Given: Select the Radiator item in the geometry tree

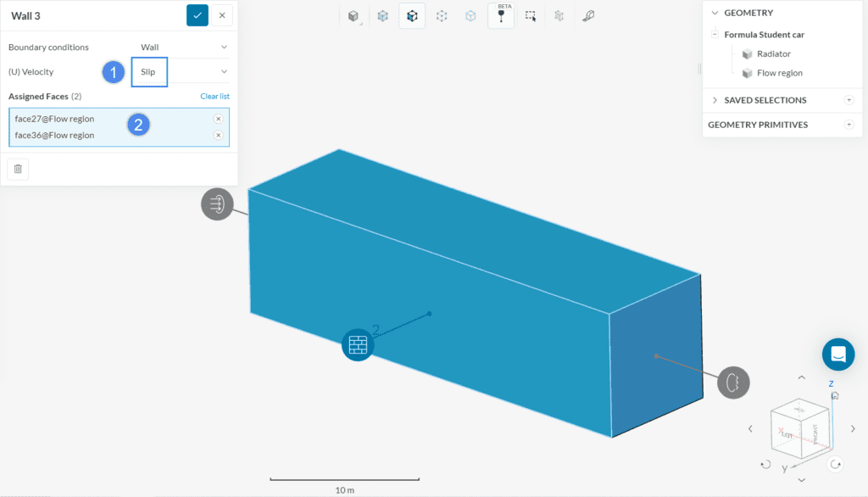Looking at the screenshot, I should point(775,53).
